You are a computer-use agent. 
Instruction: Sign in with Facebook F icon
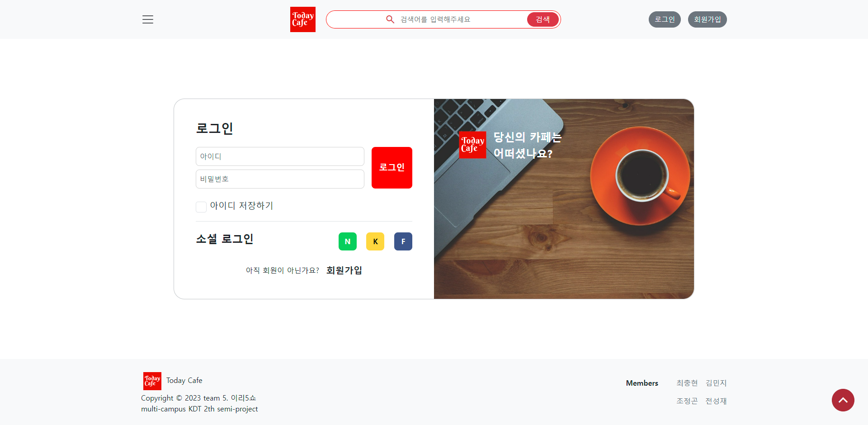[x=403, y=241]
